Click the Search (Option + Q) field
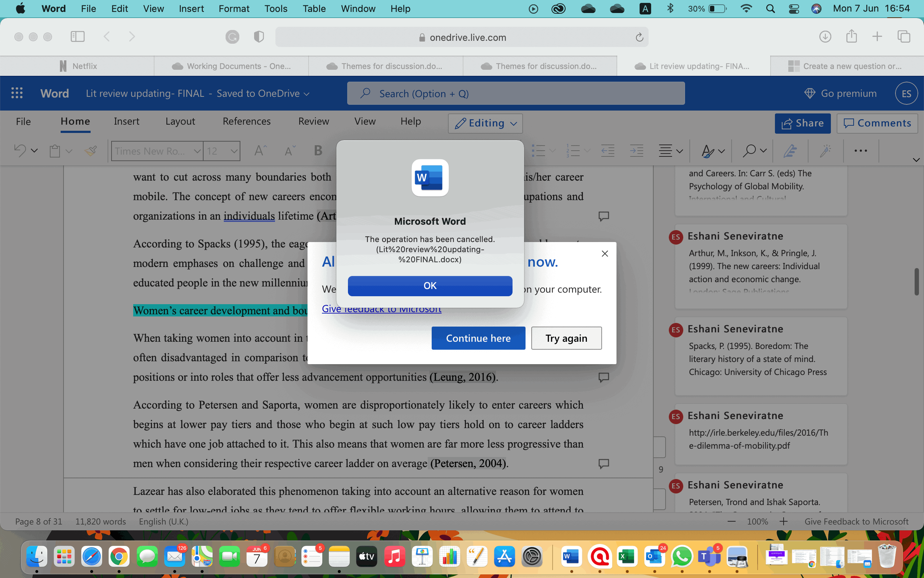 [x=516, y=93]
